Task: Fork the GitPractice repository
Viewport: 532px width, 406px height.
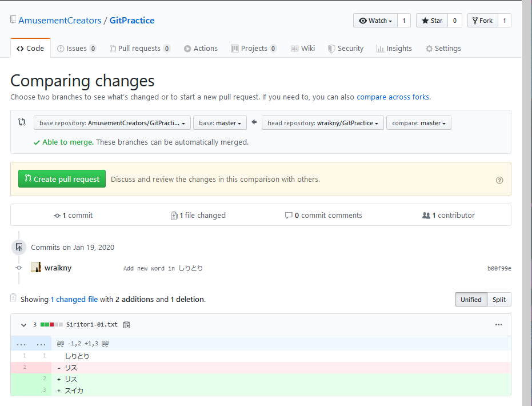Action: coord(482,21)
